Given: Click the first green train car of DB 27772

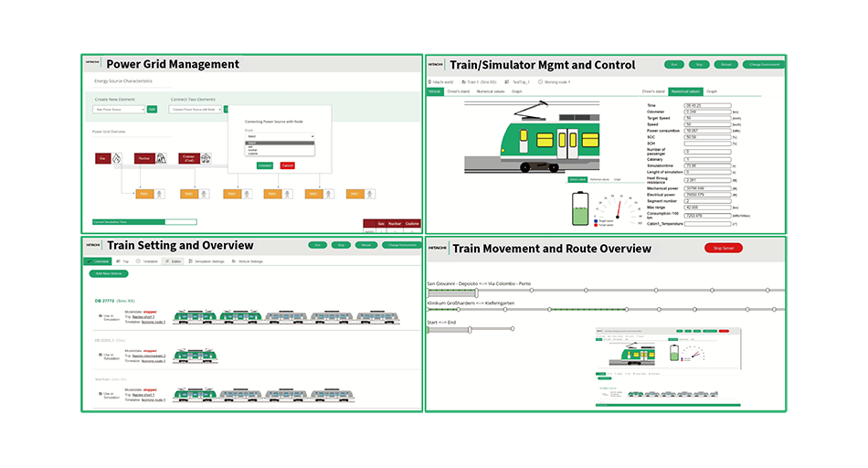Looking at the screenshot, I should [x=195, y=317].
